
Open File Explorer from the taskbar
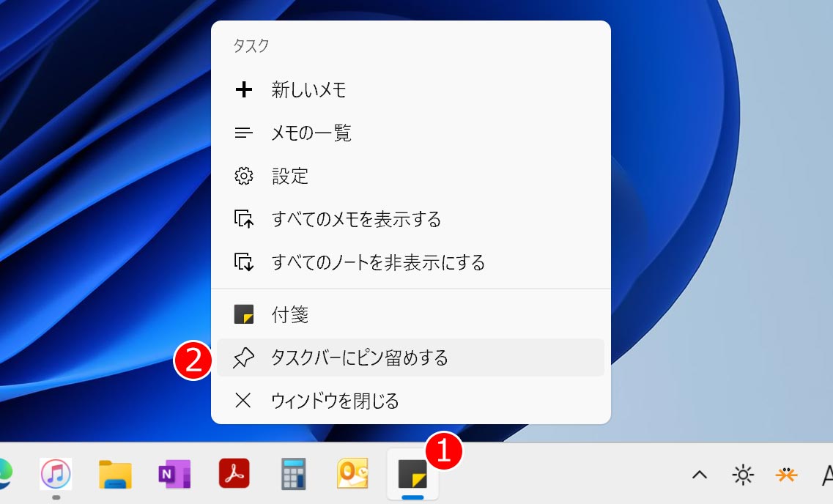click(115, 475)
